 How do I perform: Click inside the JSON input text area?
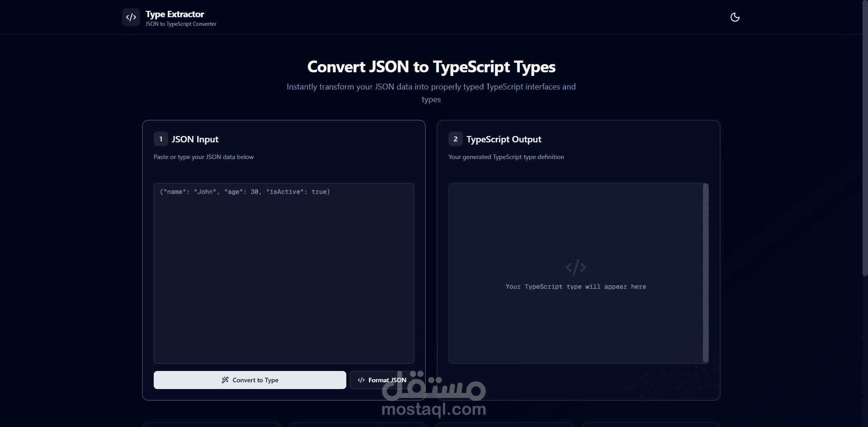(x=284, y=271)
